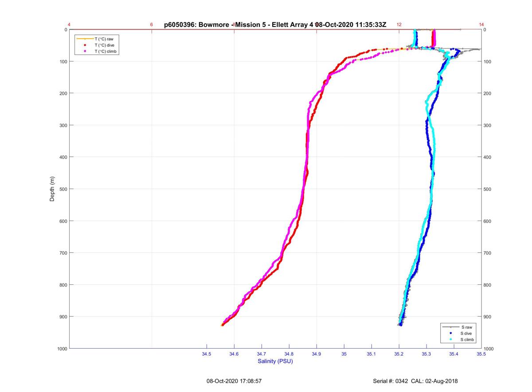
Task: Click the 1000 tick on left depth axis
Action: tap(62, 349)
